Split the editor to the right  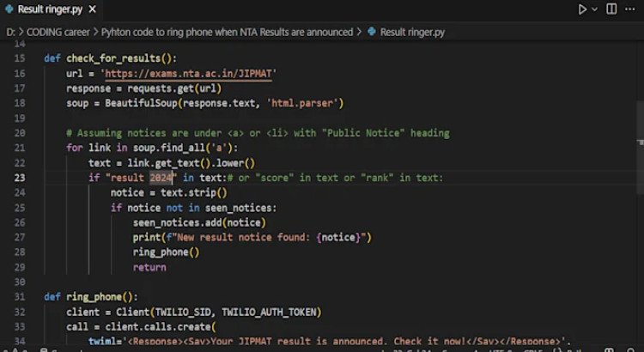[611, 9]
